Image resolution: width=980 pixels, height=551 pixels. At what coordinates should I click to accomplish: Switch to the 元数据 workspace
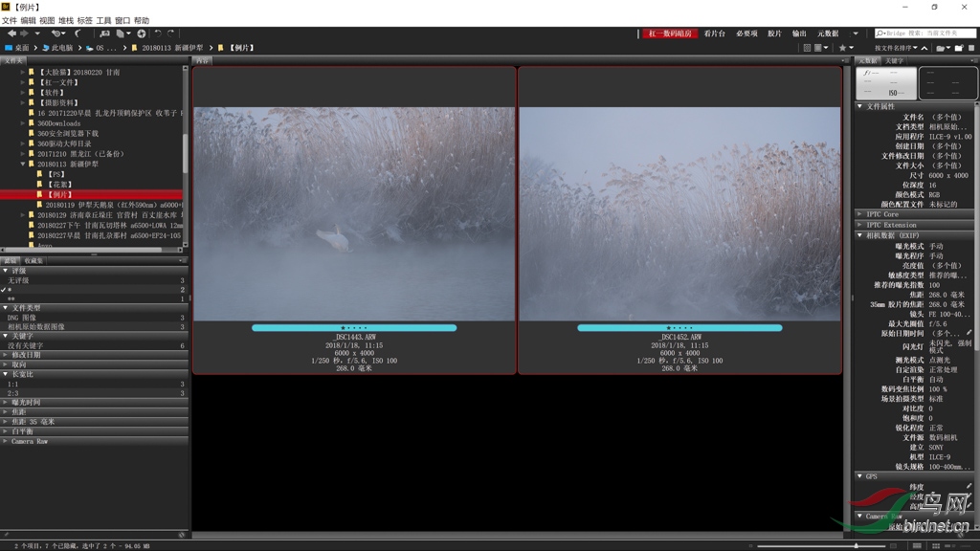click(x=828, y=33)
